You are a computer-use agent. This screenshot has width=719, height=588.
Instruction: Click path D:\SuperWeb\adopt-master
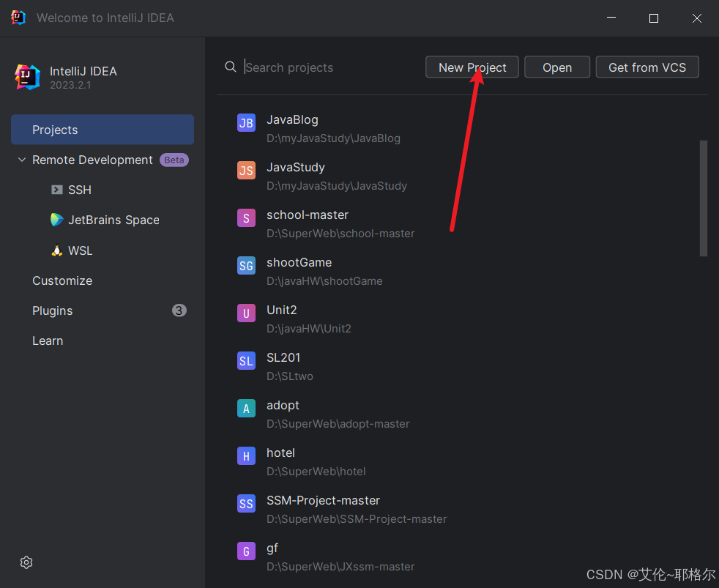(338, 424)
